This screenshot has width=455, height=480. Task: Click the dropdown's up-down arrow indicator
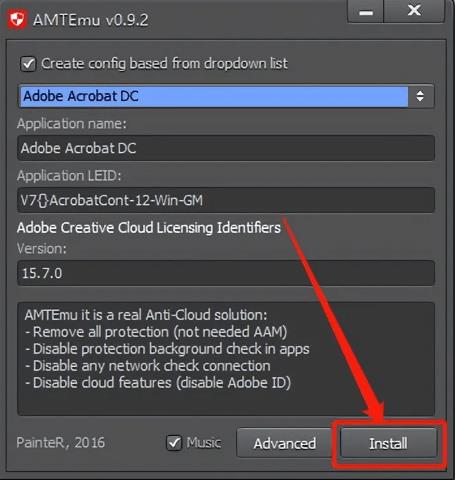[420, 96]
